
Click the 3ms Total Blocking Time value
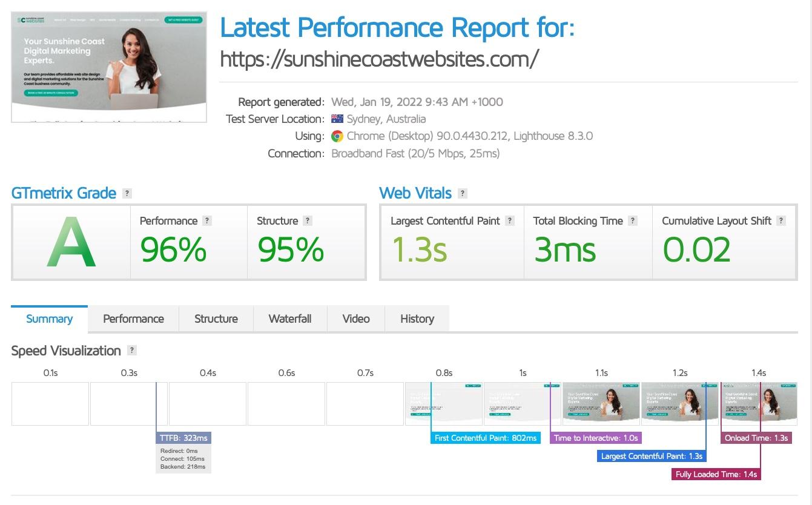[x=565, y=249]
